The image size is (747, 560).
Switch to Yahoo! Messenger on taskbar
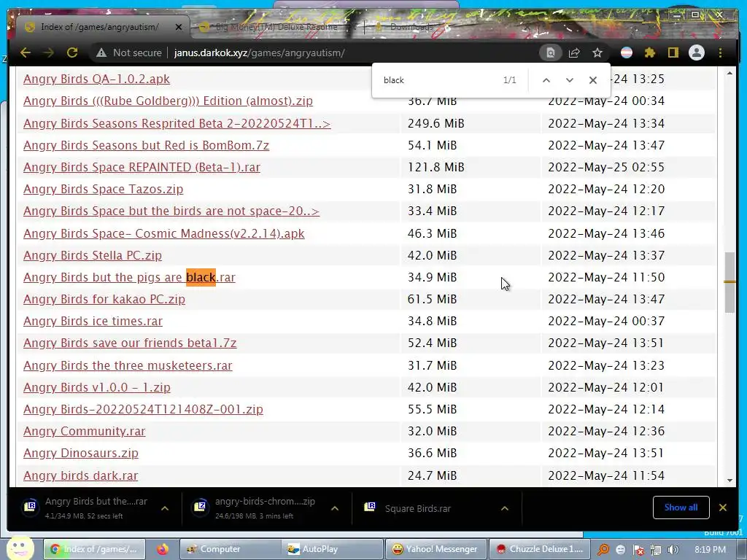[x=436, y=549]
